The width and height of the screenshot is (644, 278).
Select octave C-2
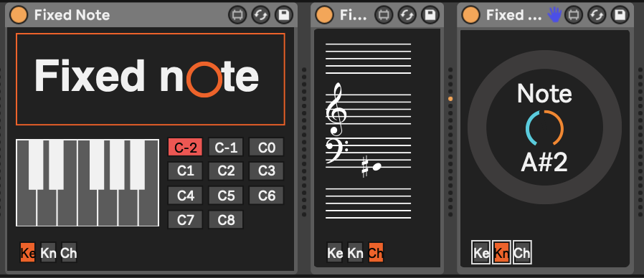[185, 147]
